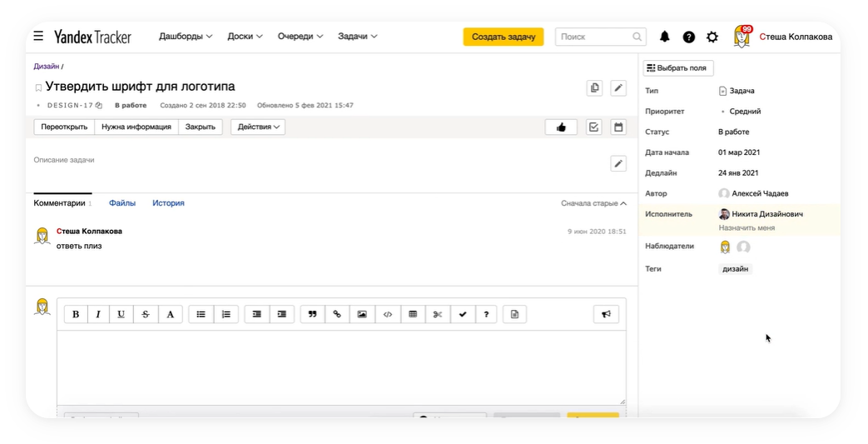Viewport: 868px width, 444px height.
Task: Click the notifications bell icon
Action: tap(664, 37)
